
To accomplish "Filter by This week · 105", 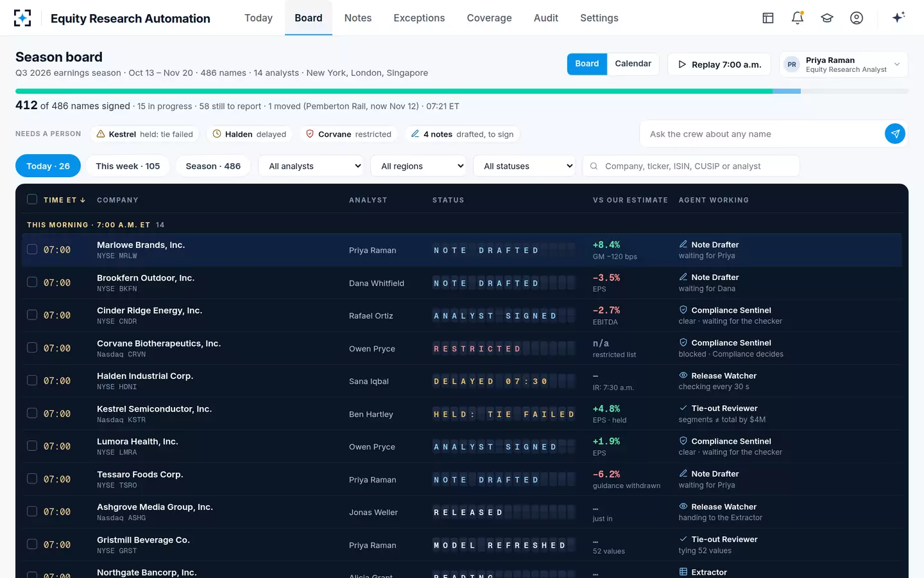I will [128, 166].
